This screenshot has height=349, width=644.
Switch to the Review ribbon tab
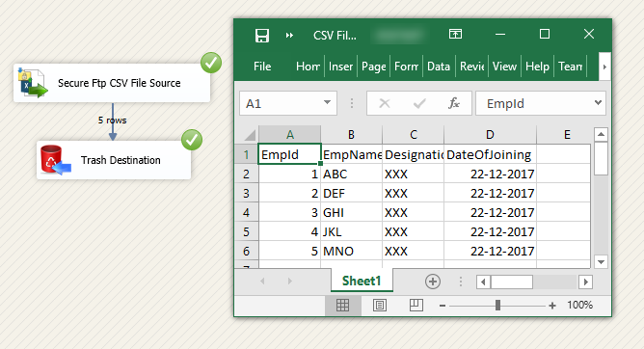pyautogui.click(x=471, y=67)
